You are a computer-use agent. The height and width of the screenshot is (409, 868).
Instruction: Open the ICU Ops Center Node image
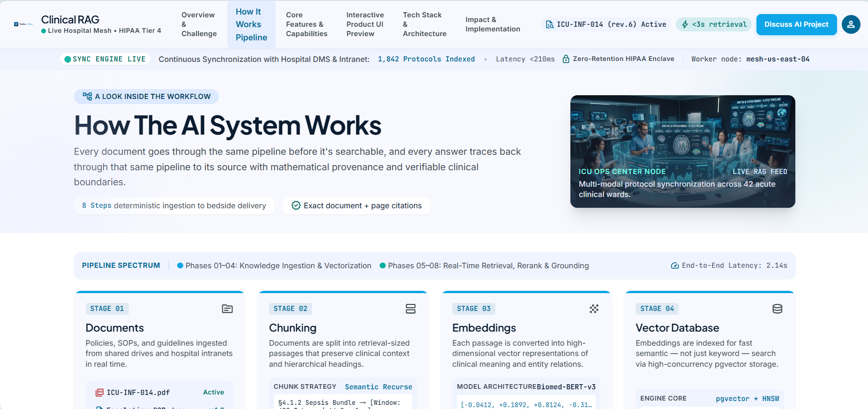point(682,151)
